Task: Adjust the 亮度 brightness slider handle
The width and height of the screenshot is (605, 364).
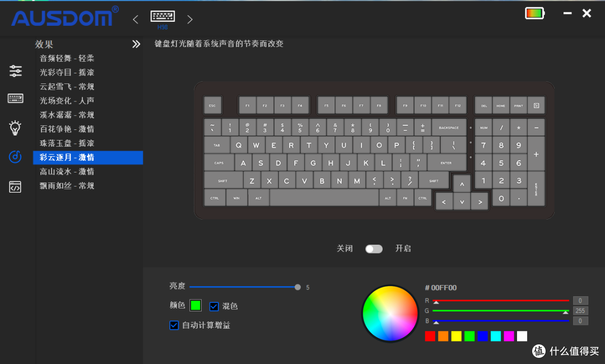Action: (x=297, y=287)
